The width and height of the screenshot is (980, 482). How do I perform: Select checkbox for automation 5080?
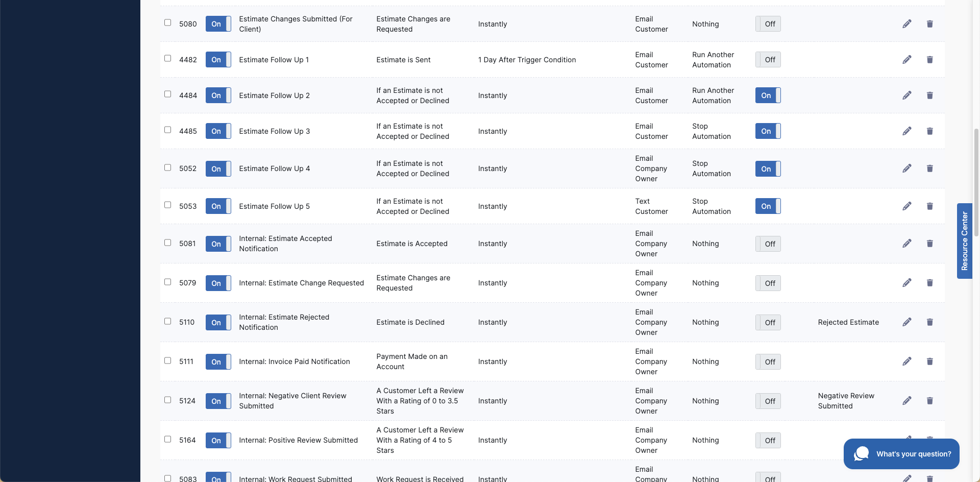coord(167,22)
